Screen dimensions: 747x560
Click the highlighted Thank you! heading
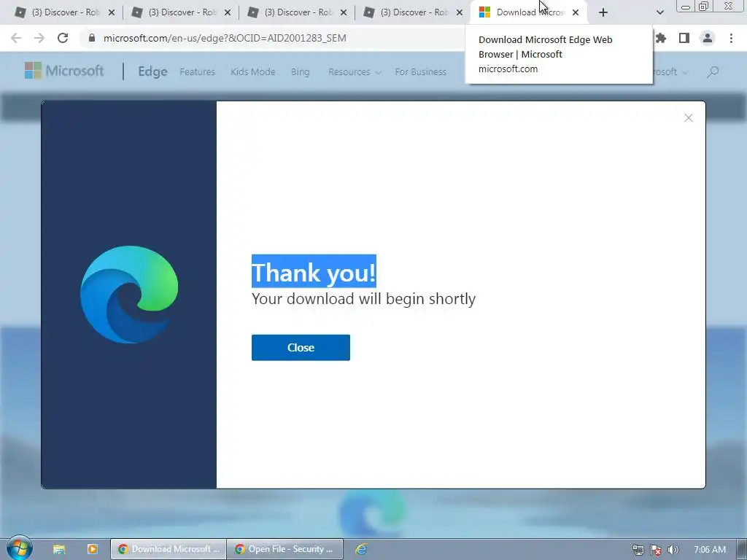tap(314, 271)
